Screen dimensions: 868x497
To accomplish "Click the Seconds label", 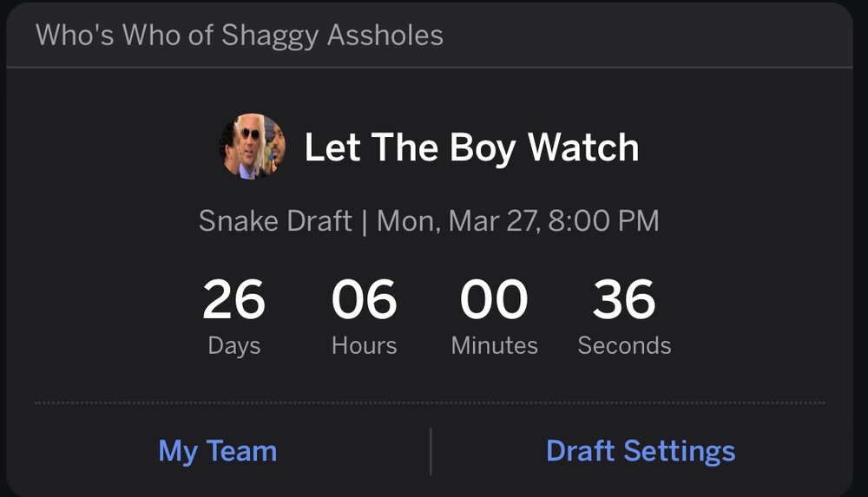I will pos(624,345).
